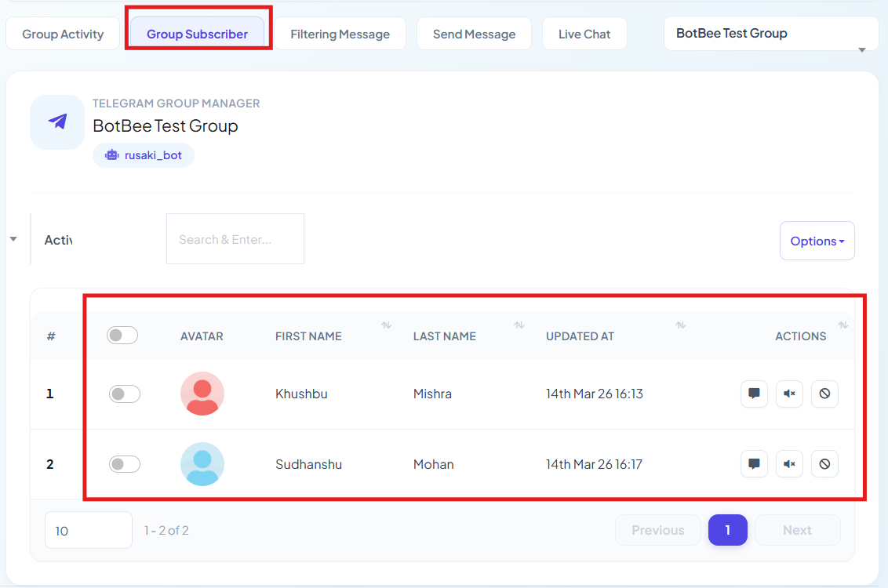Click Sudhanshu's blue avatar

point(202,464)
